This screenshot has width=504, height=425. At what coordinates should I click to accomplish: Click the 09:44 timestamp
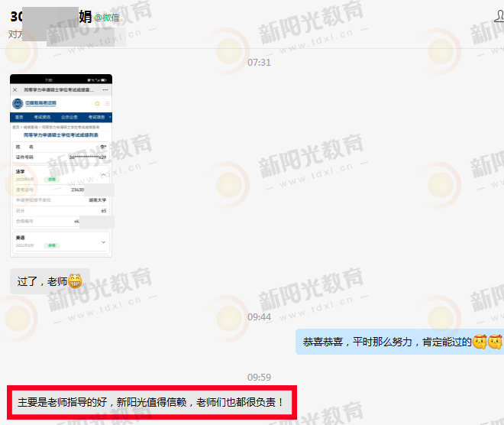click(x=259, y=317)
